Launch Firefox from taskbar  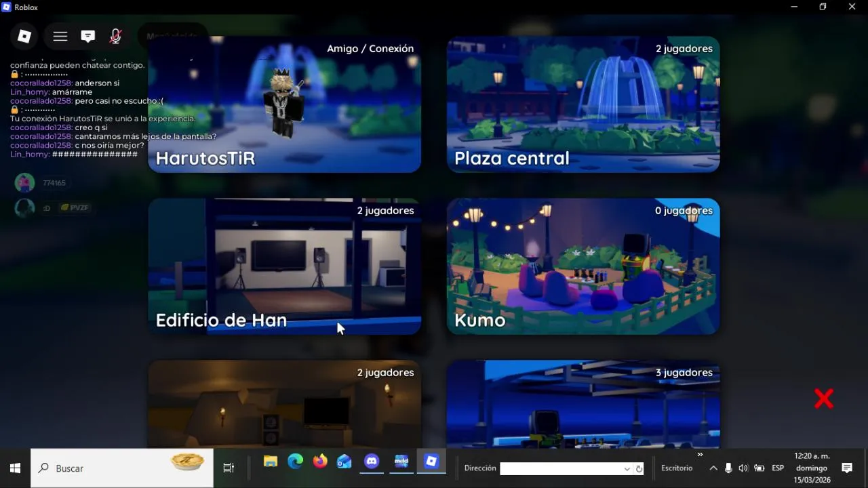pos(320,462)
